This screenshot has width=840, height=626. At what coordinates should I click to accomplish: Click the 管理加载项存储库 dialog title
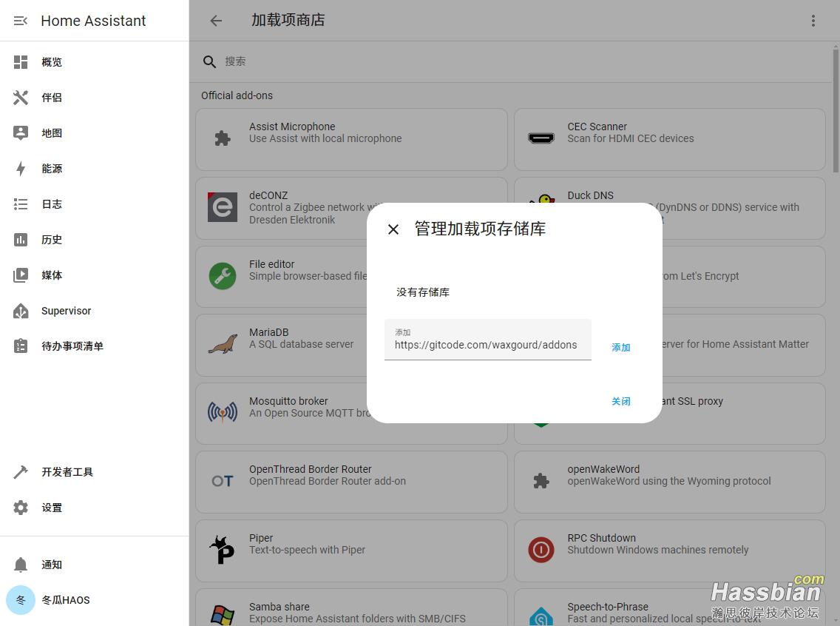coord(480,229)
